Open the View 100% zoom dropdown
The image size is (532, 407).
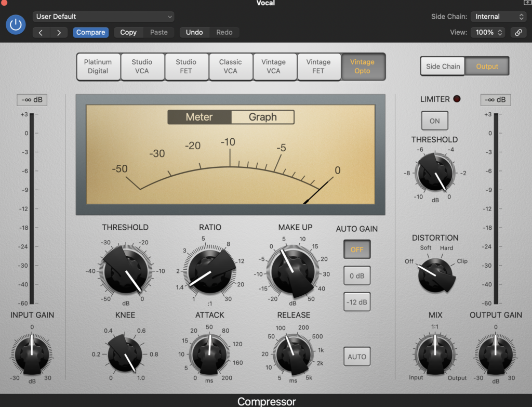pyautogui.click(x=487, y=32)
